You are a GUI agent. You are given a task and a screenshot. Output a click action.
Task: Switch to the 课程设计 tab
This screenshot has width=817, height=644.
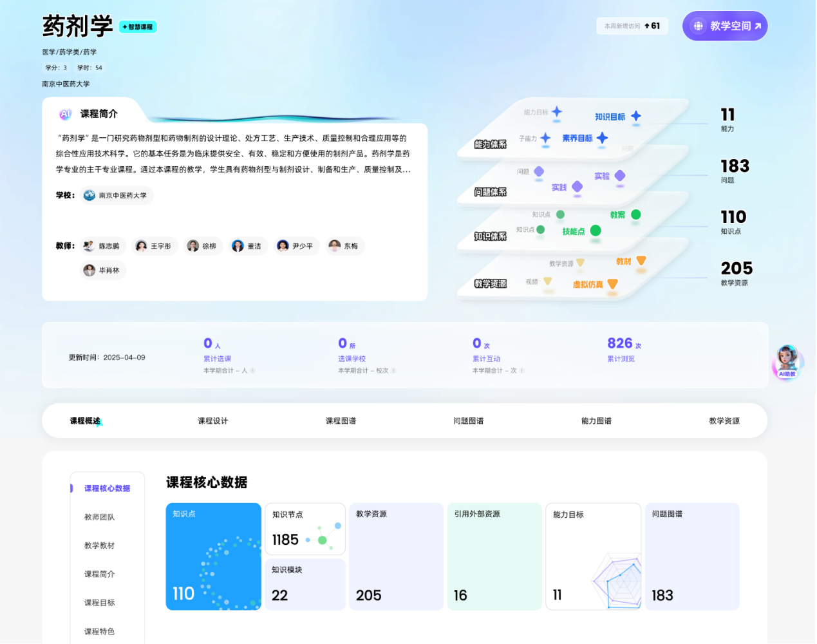coord(212,421)
